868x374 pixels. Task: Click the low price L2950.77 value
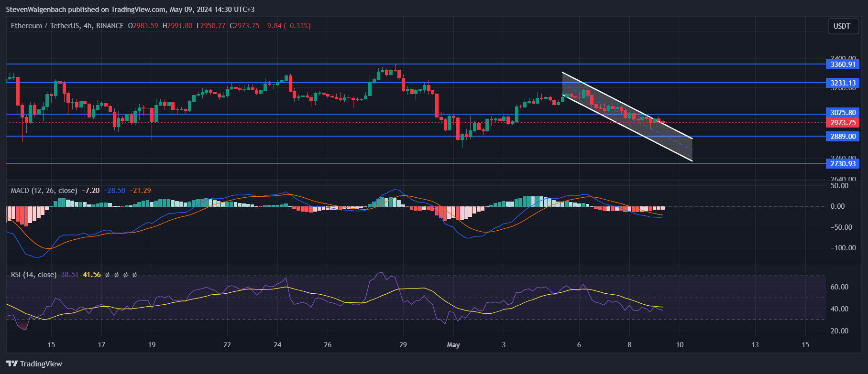pos(211,26)
